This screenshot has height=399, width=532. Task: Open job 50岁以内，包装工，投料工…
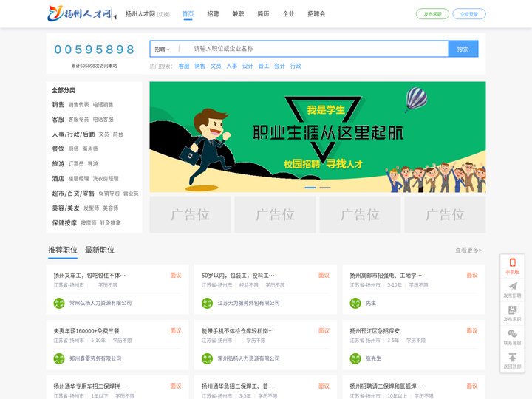click(238, 275)
